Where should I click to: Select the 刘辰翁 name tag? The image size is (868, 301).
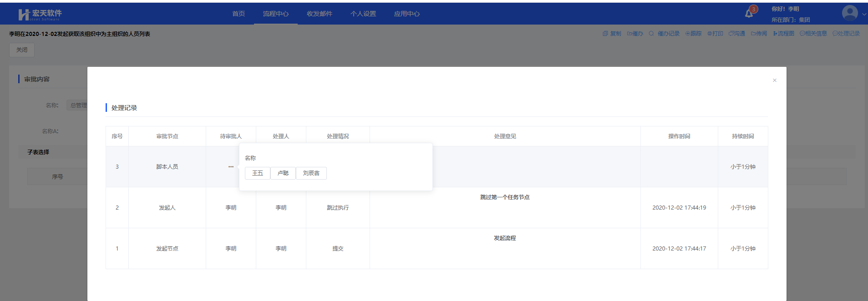(x=311, y=173)
